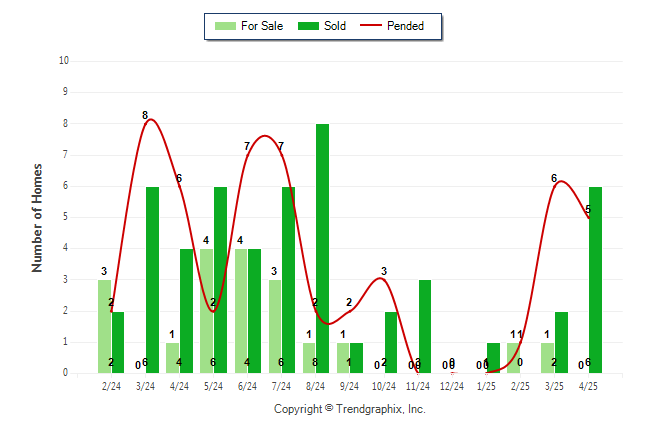Click the Pended label 5 at 4/25
This screenshot has height=434, width=646.
(588, 209)
